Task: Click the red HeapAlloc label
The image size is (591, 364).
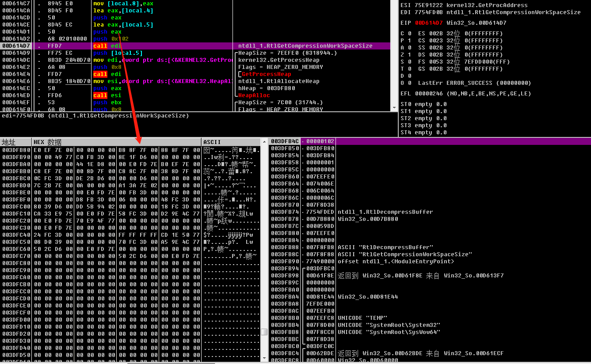Action: [x=254, y=95]
